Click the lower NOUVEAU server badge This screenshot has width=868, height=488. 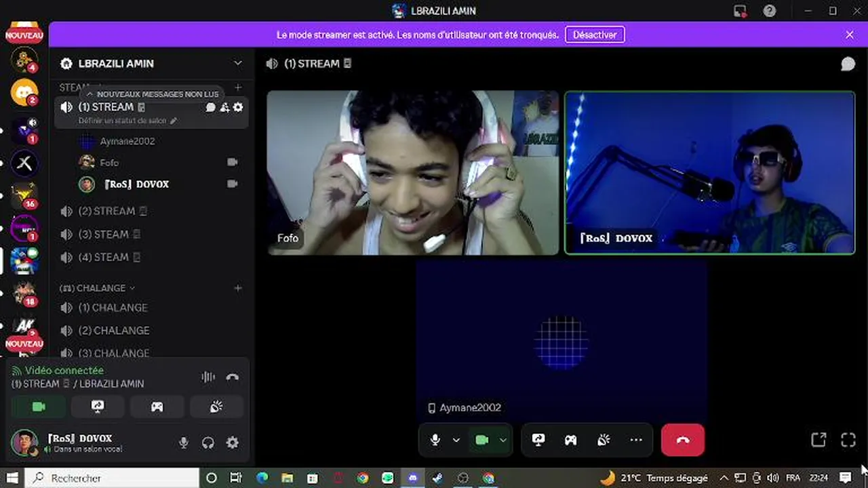pos(24,344)
